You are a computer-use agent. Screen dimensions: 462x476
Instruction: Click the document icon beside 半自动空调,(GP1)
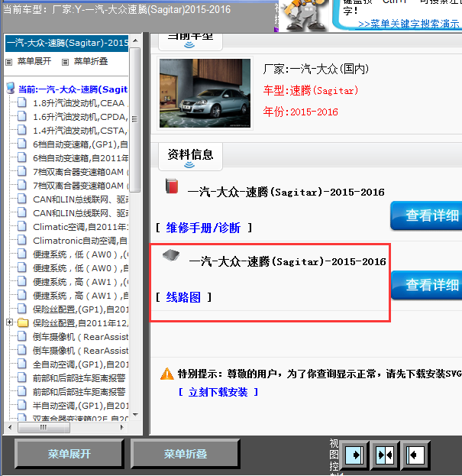pyautogui.click(x=22, y=405)
